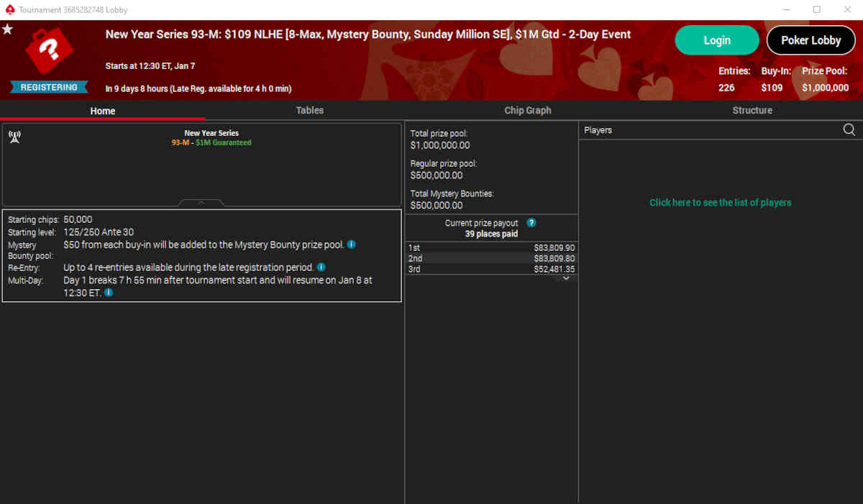Viewport: 863px width, 504px height.
Task: Click the Login button
Action: coord(717,40)
